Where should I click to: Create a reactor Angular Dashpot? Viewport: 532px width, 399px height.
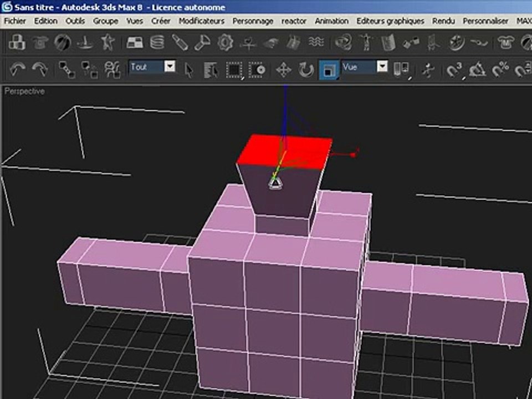pos(202,43)
